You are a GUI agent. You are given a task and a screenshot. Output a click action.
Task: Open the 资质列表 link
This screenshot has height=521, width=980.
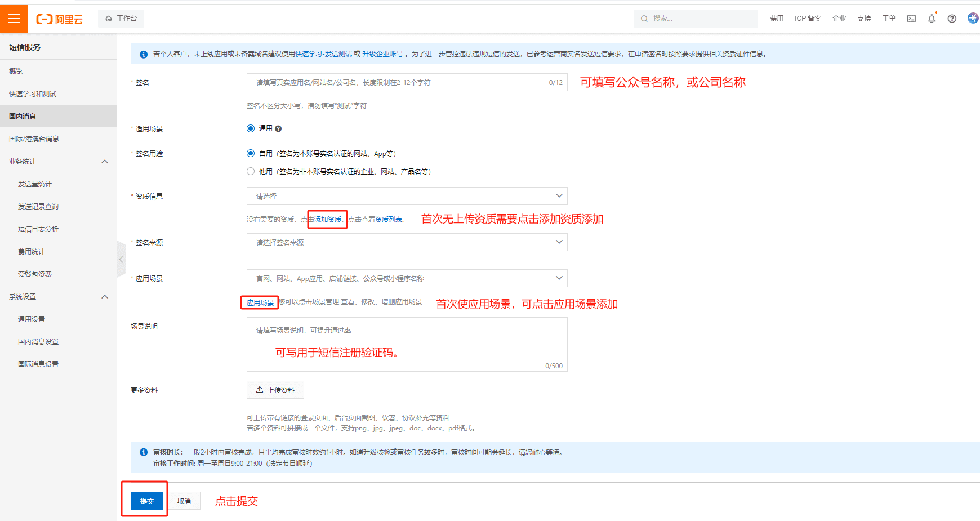coord(389,220)
